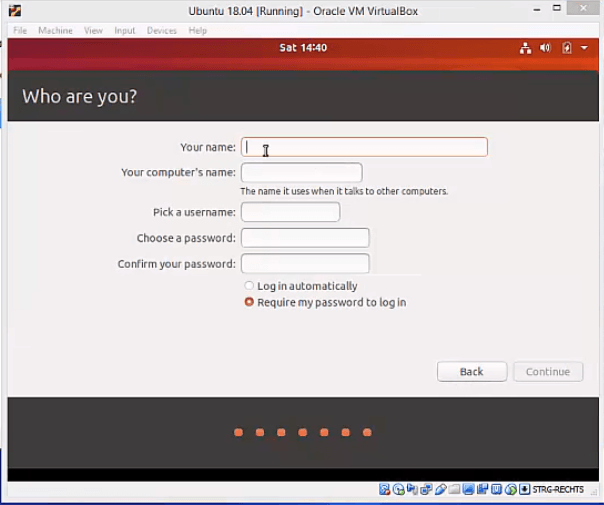
Task: Click the Your computer's name field
Action: [x=301, y=173]
